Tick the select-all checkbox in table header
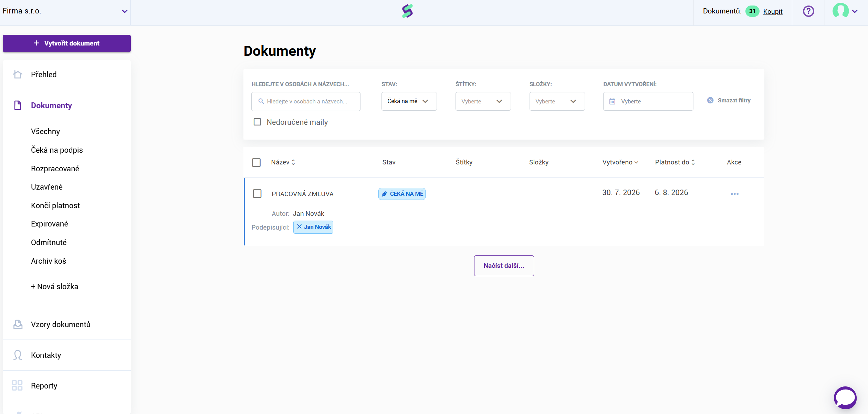 tap(256, 162)
